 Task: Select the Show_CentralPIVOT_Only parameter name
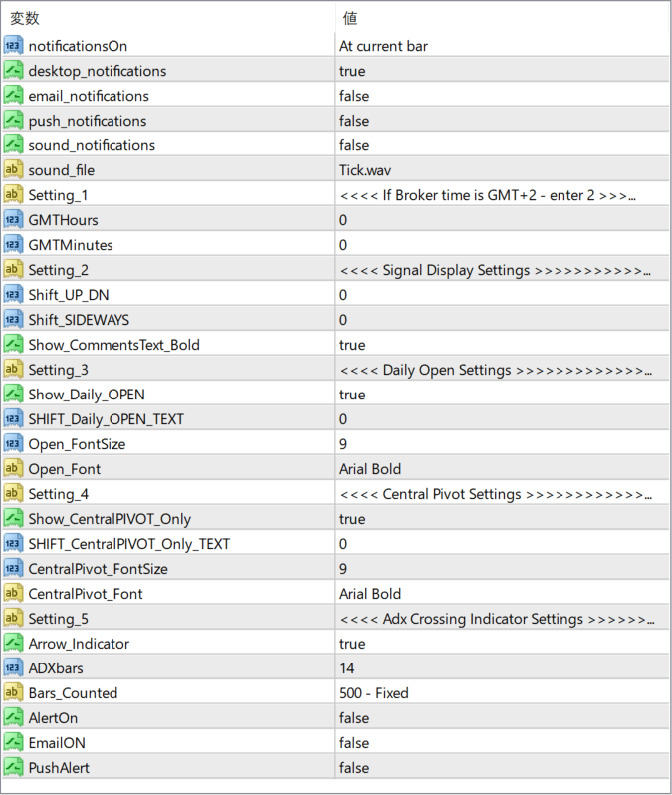(110, 519)
